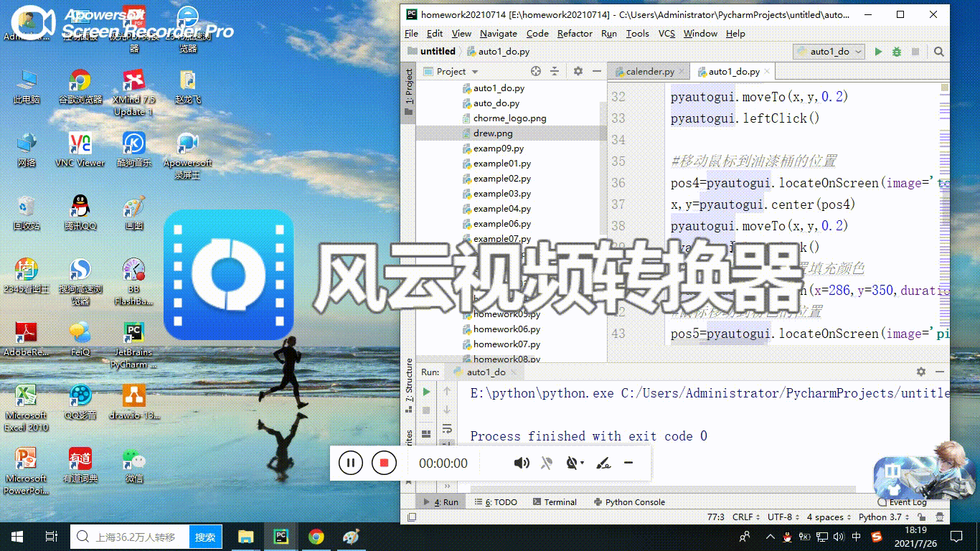Viewport: 980px width, 551px height.
Task: Select the annotation pen in Screen Recorder toolbar
Action: point(603,463)
